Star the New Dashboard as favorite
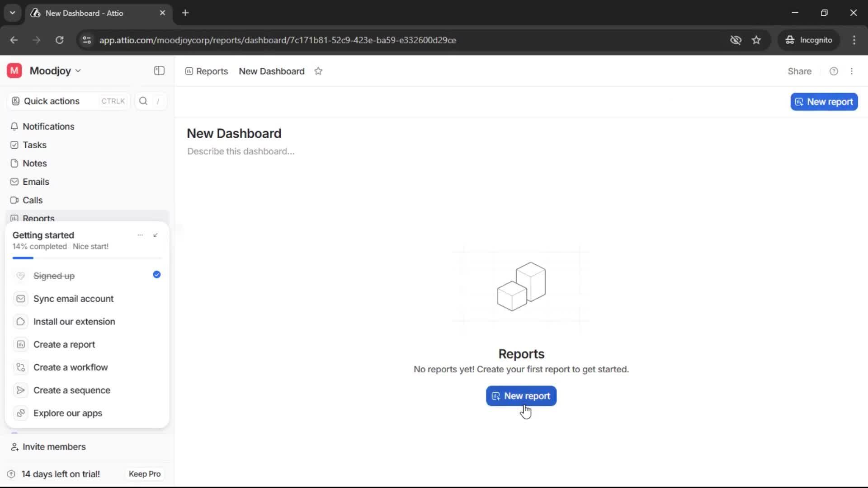Viewport: 868px width, 488px height. [318, 71]
